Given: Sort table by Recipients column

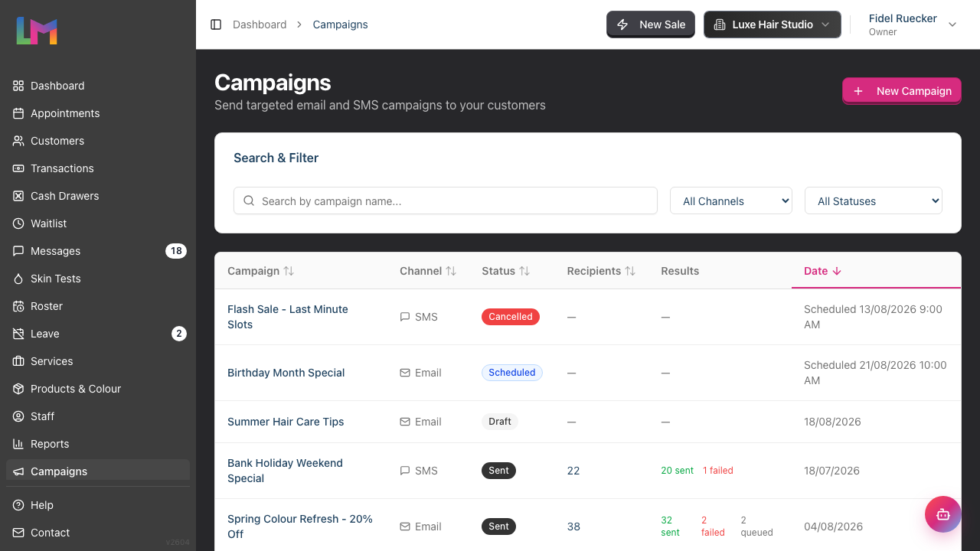Looking at the screenshot, I should click(602, 271).
